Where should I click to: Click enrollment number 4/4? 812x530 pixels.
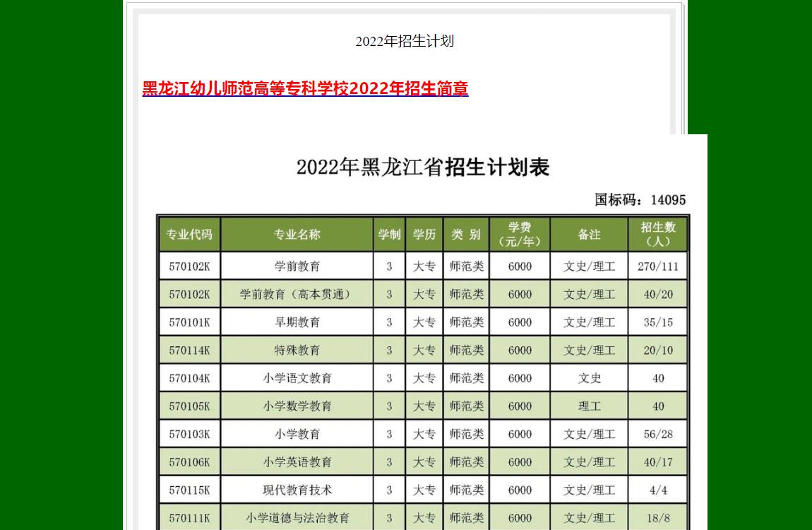point(658,490)
